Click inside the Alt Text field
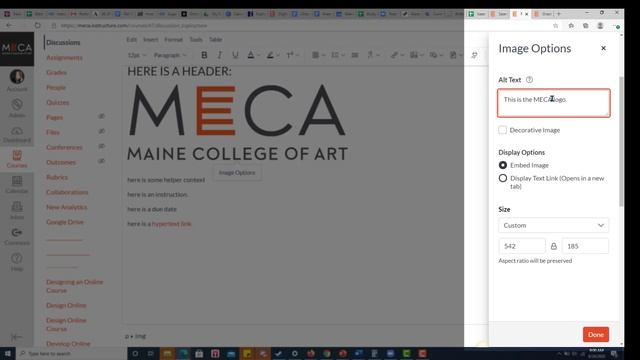640x360 pixels. coord(553,103)
